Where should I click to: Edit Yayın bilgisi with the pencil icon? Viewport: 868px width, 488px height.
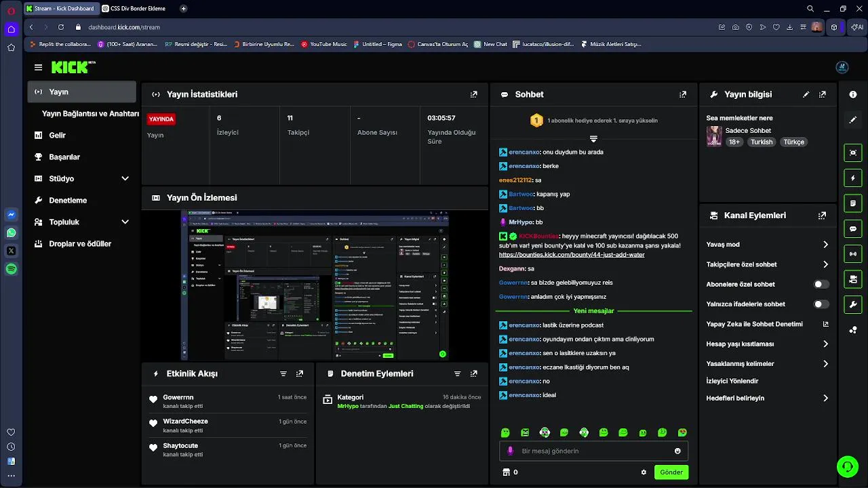click(x=806, y=94)
